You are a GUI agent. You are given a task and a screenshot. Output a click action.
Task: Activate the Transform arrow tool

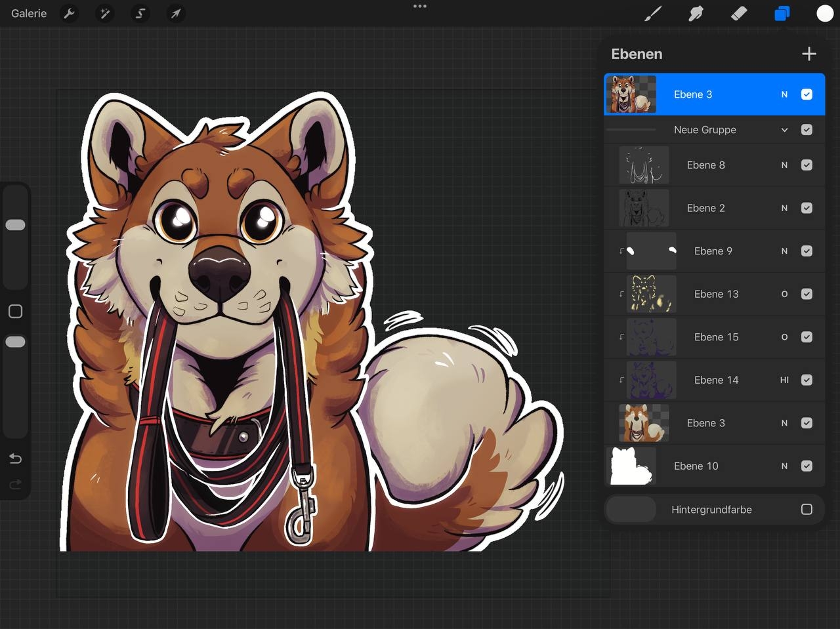click(175, 13)
